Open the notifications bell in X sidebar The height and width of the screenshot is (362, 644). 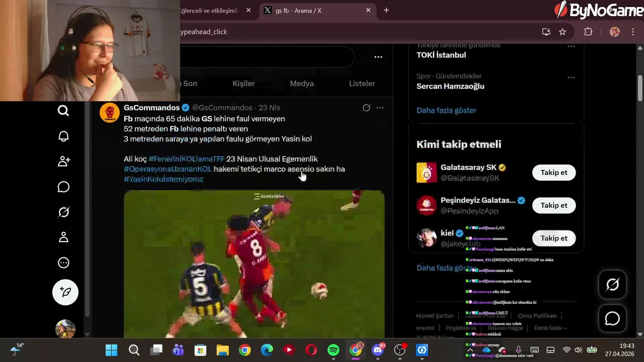(63, 136)
